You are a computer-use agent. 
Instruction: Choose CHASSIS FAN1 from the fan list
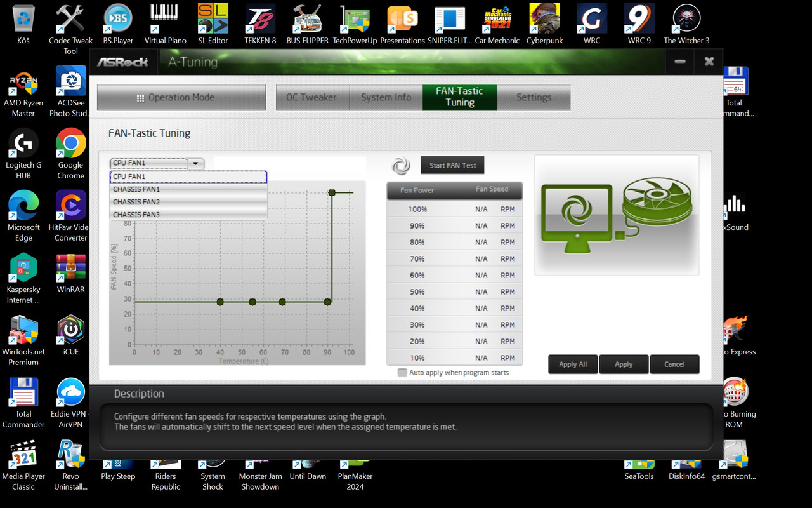coord(188,189)
